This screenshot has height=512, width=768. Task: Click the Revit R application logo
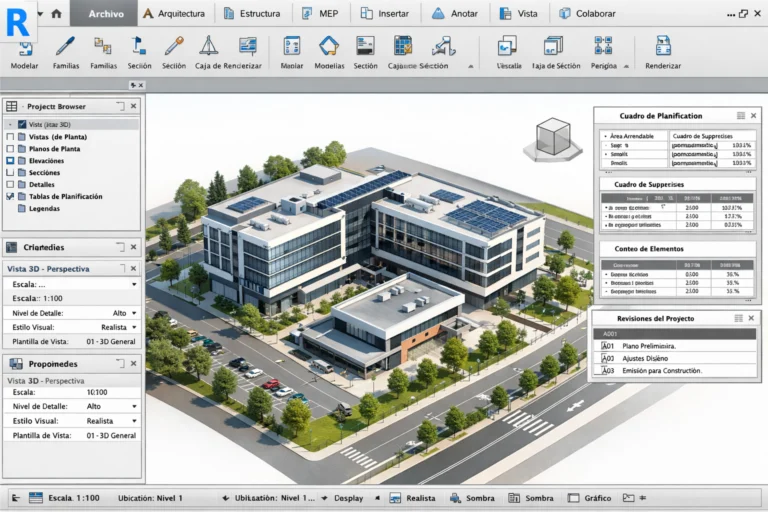(x=18, y=22)
